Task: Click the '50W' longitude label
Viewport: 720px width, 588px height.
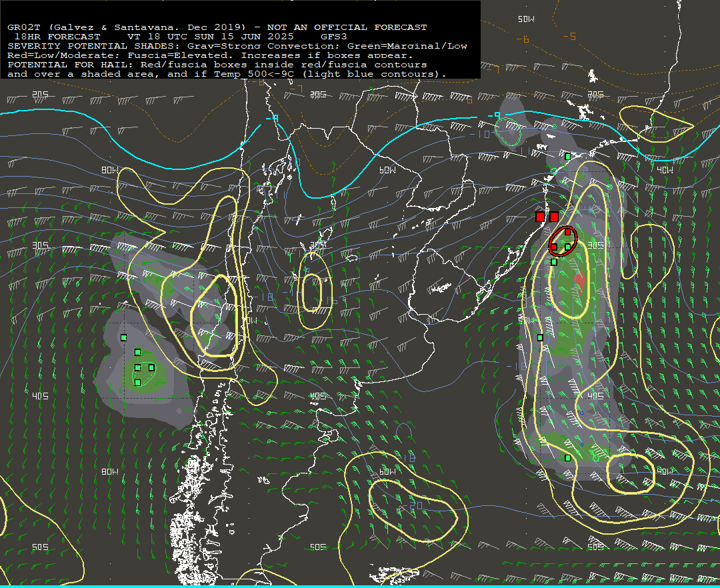Action: [526, 19]
